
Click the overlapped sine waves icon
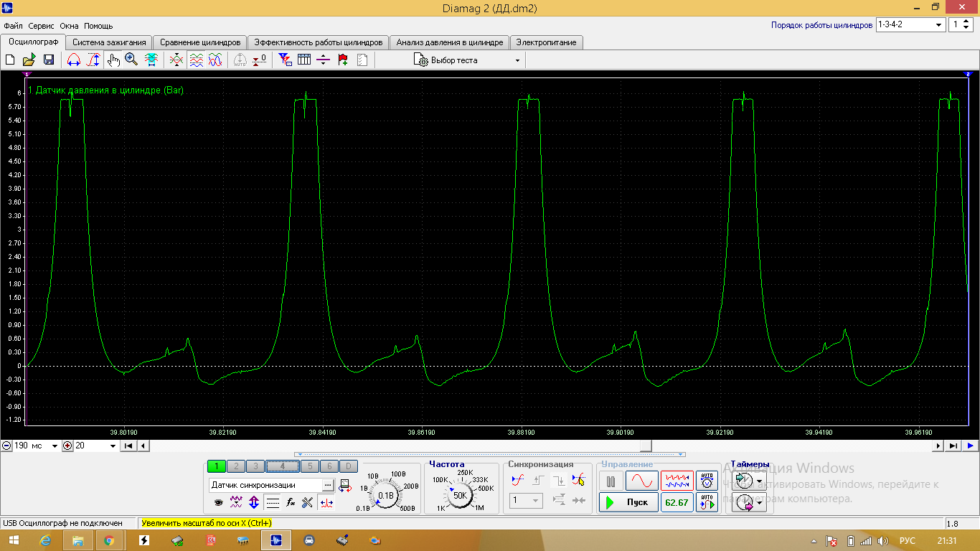coord(215,60)
